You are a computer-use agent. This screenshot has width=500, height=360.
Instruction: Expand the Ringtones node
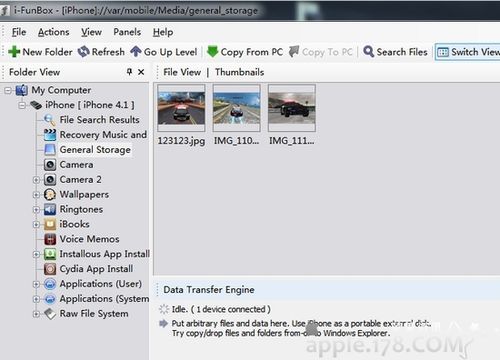pos(36,210)
